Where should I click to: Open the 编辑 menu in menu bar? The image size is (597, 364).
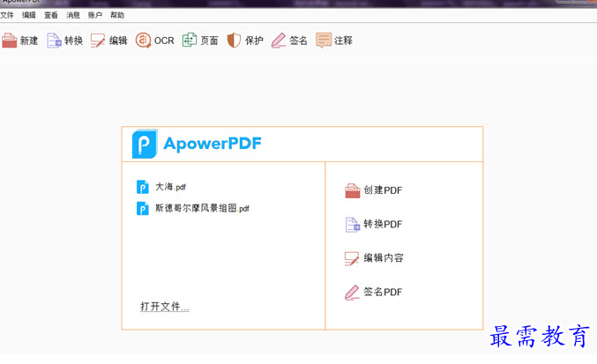[x=29, y=15]
